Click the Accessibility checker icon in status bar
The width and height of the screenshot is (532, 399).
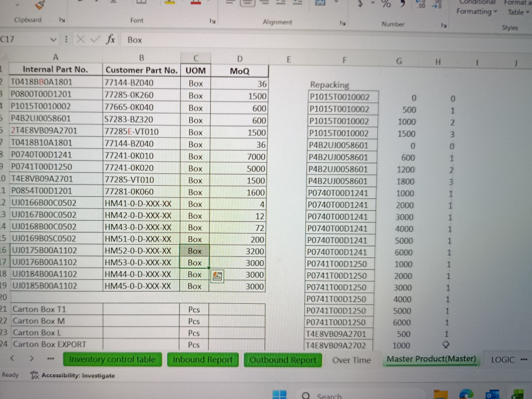[x=34, y=375]
